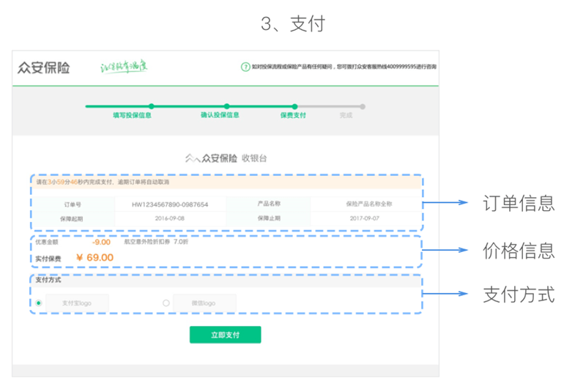
Task: Click the greyed 完成 step label
Action: (x=346, y=116)
